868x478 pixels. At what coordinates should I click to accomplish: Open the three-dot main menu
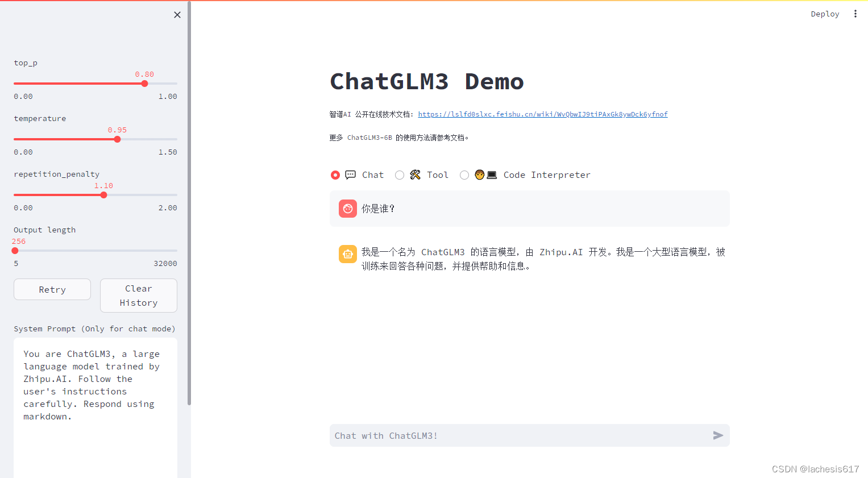(855, 14)
